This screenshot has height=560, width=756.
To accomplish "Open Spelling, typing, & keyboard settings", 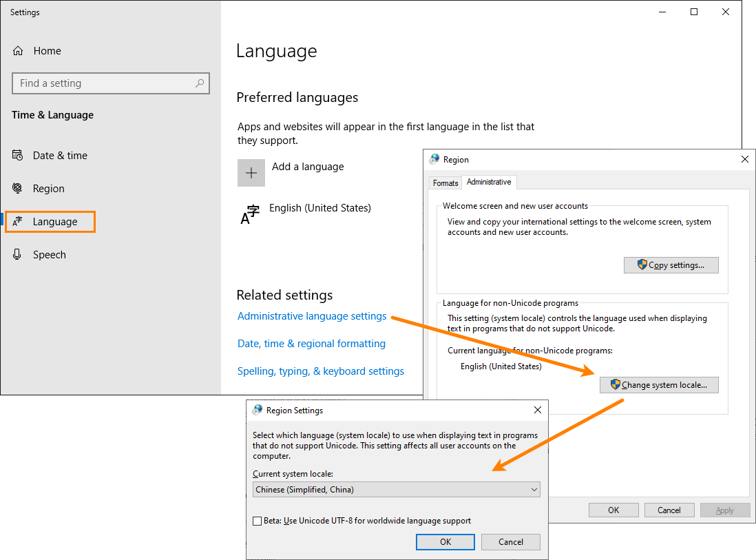I will point(320,371).
